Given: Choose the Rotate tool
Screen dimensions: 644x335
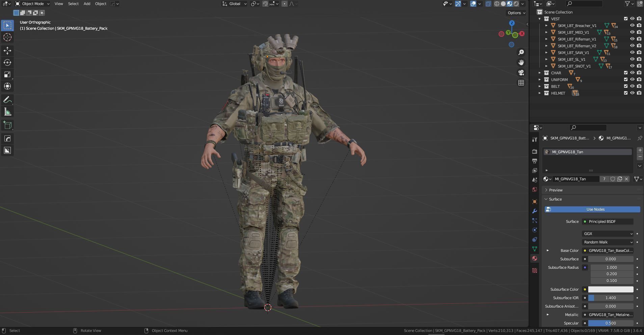Looking at the screenshot, I should tap(7, 62).
